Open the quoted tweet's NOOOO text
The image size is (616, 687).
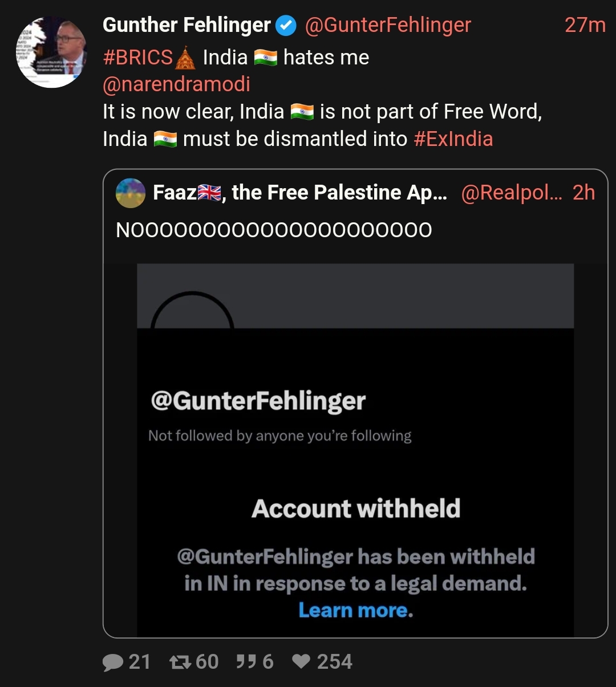(274, 230)
